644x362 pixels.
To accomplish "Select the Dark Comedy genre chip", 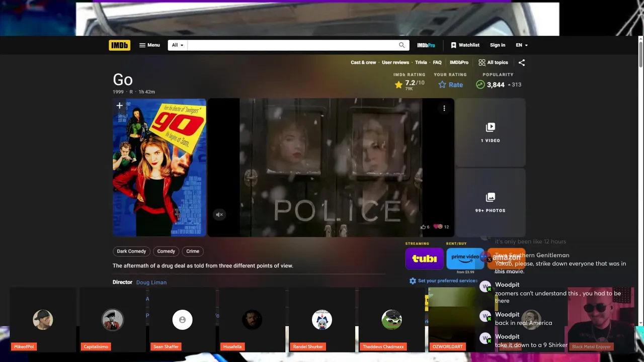I will coord(131,251).
